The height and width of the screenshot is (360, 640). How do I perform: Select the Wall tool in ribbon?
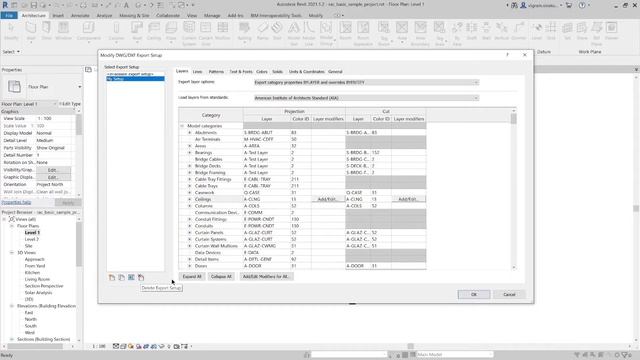coord(31,31)
